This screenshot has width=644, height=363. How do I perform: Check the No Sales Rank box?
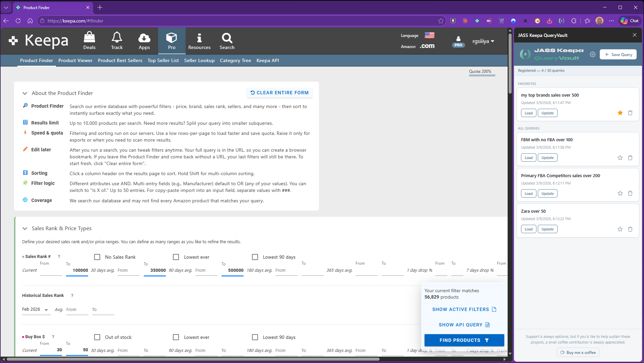click(x=97, y=257)
